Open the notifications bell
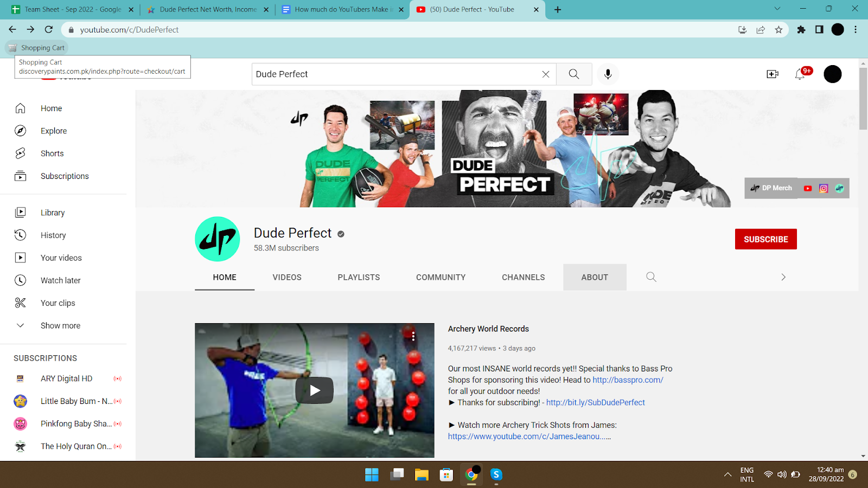Image resolution: width=868 pixels, height=488 pixels. pos(800,74)
